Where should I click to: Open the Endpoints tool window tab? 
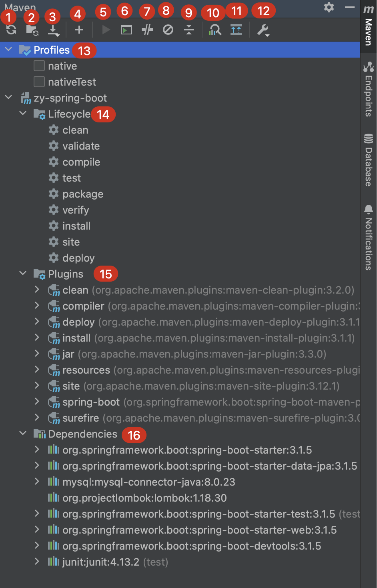click(x=369, y=89)
